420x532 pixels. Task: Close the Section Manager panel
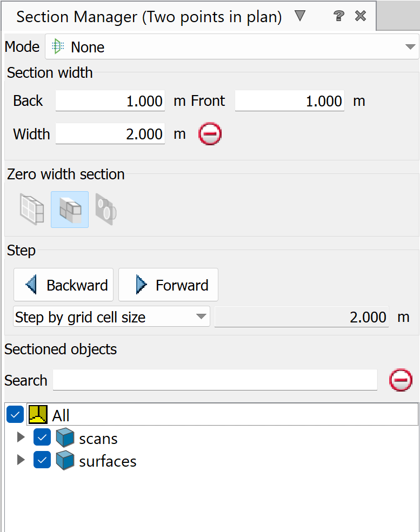(361, 16)
